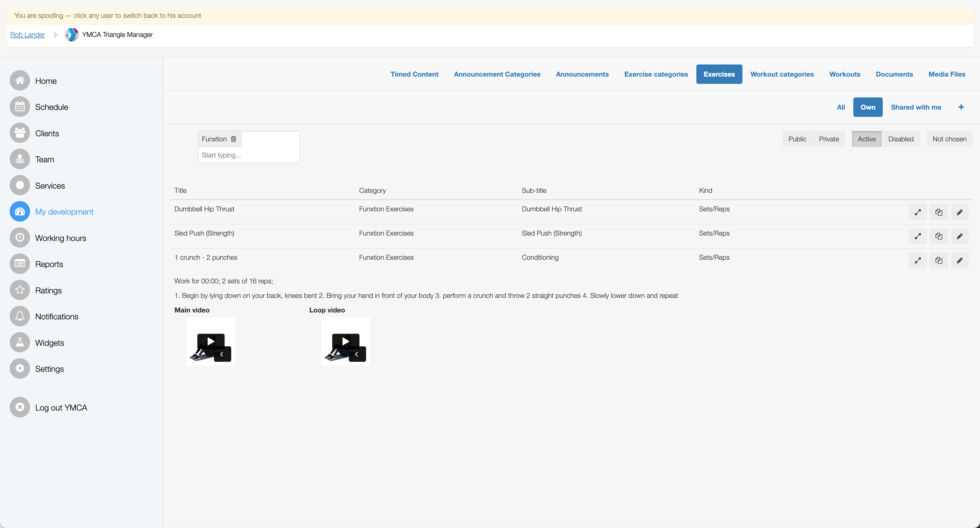Screen dimensions: 980x528
Task: Click the Dumbbell Hip Thrust title cell
Action: tap(204, 209)
